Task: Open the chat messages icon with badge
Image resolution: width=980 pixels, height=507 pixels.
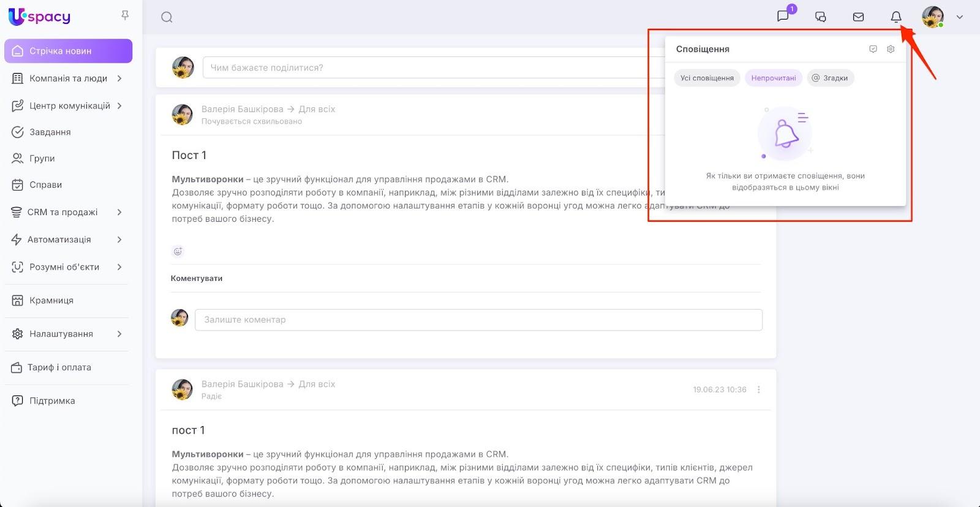Action: [x=783, y=17]
